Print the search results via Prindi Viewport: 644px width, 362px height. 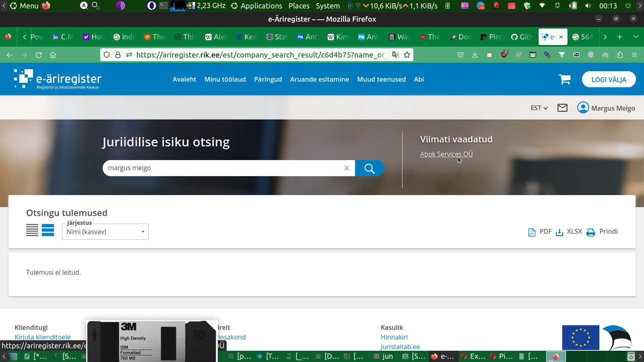602,232
